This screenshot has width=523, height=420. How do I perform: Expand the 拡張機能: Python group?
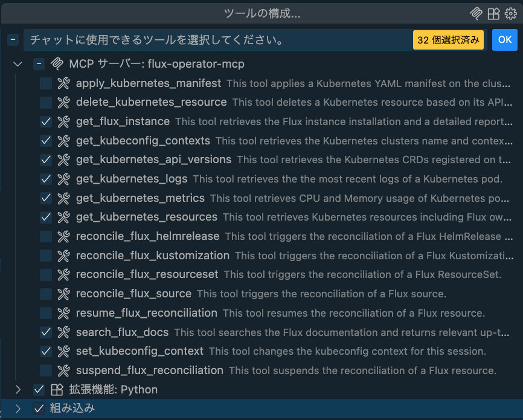[x=18, y=390]
